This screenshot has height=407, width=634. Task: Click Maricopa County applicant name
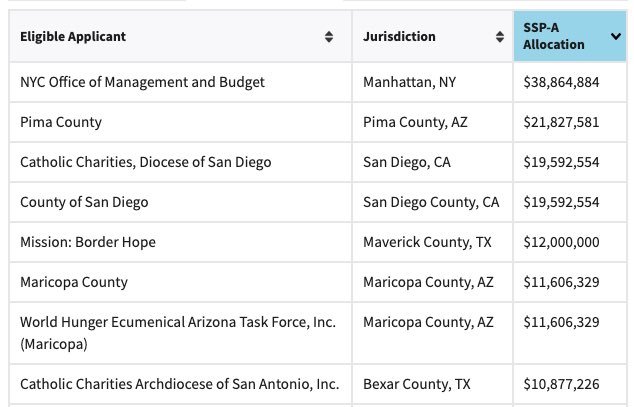74,282
